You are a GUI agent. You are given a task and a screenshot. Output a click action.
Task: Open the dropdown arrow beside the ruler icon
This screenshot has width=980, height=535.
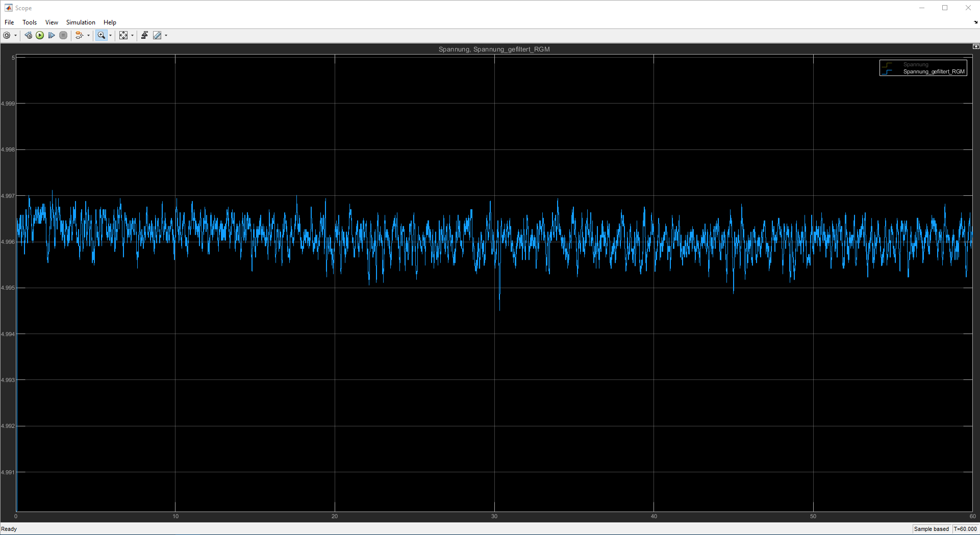pos(166,35)
